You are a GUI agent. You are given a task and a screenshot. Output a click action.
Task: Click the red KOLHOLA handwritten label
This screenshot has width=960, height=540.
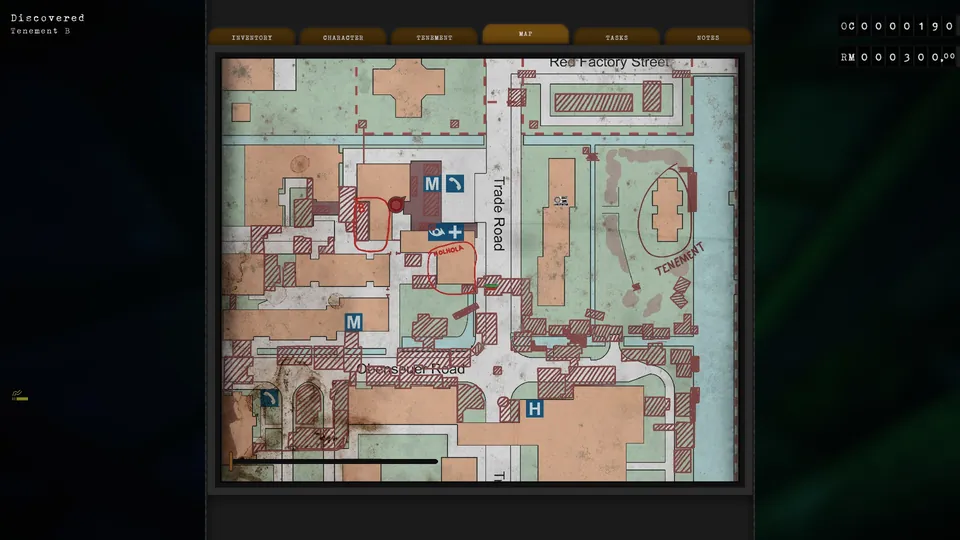(449, 250)
